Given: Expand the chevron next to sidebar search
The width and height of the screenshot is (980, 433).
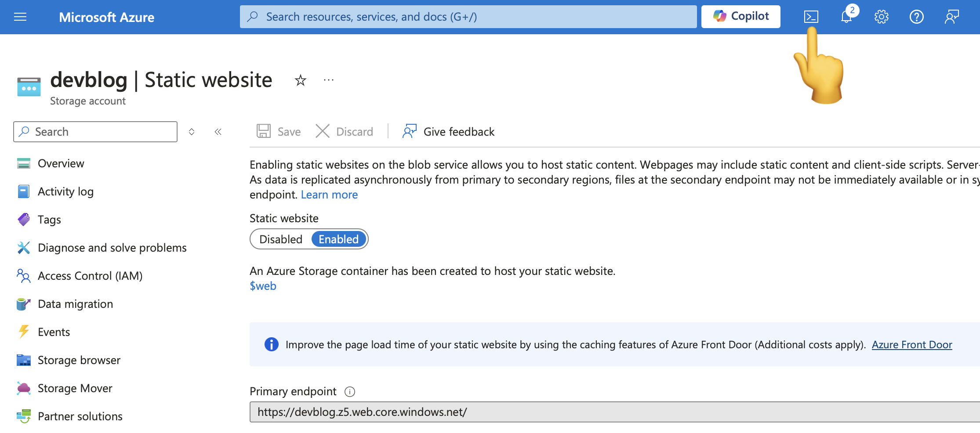Looking at the screenshot, I should [192, 131].
